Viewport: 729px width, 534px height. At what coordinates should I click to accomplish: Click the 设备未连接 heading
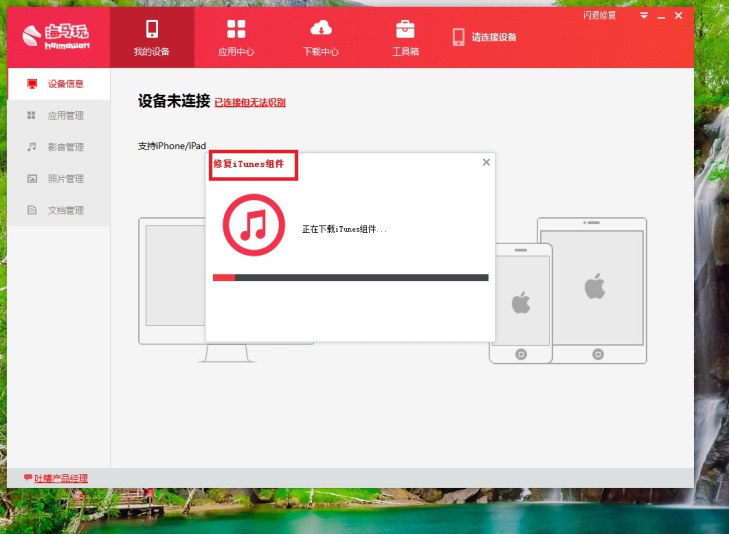pos(174,101)
